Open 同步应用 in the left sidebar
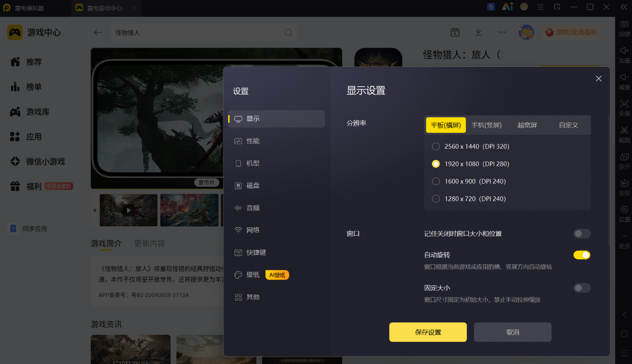The image size is (632, 364). (29, 229)
